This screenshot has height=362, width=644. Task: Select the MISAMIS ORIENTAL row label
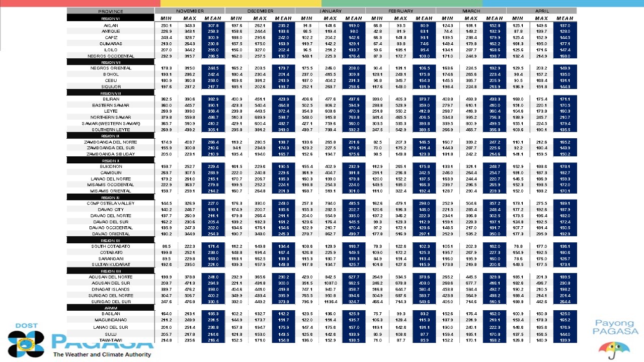111,191
